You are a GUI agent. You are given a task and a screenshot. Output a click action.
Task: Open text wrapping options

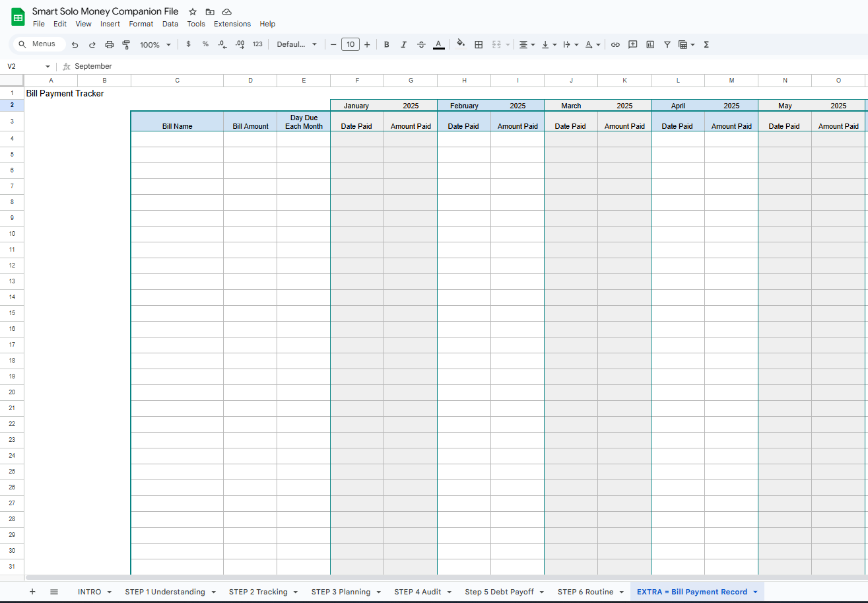pyautogui.click(x=570, y=44)
